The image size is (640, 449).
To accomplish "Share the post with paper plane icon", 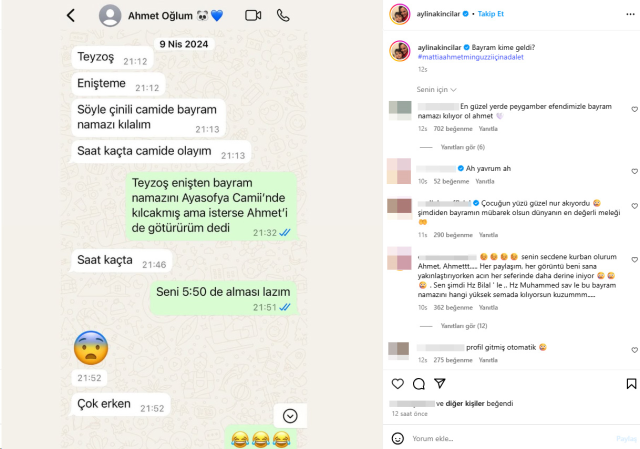I will [x=440, y=383].
